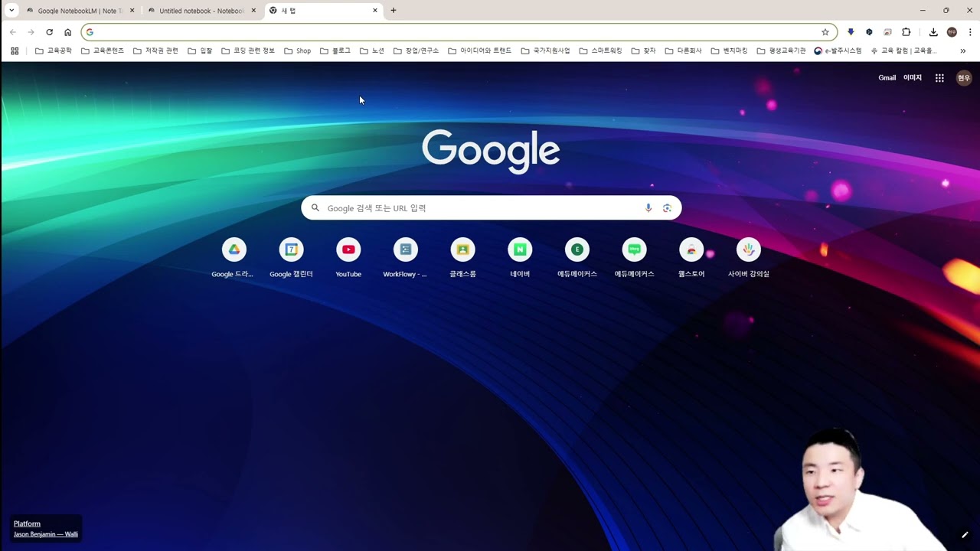Open 에듀메이커스 shortcut with green E icon
980x551 pixels.
click(x=577, y=258)
